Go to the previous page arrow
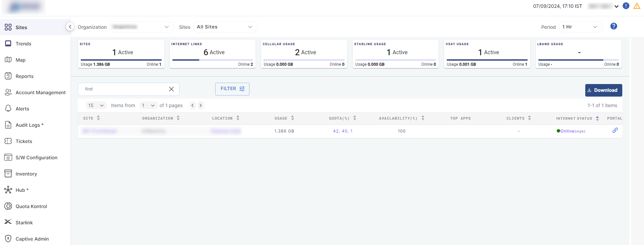The width and height of the screenshot is (644, 245). pyautogui.click(x=192, y=105)
